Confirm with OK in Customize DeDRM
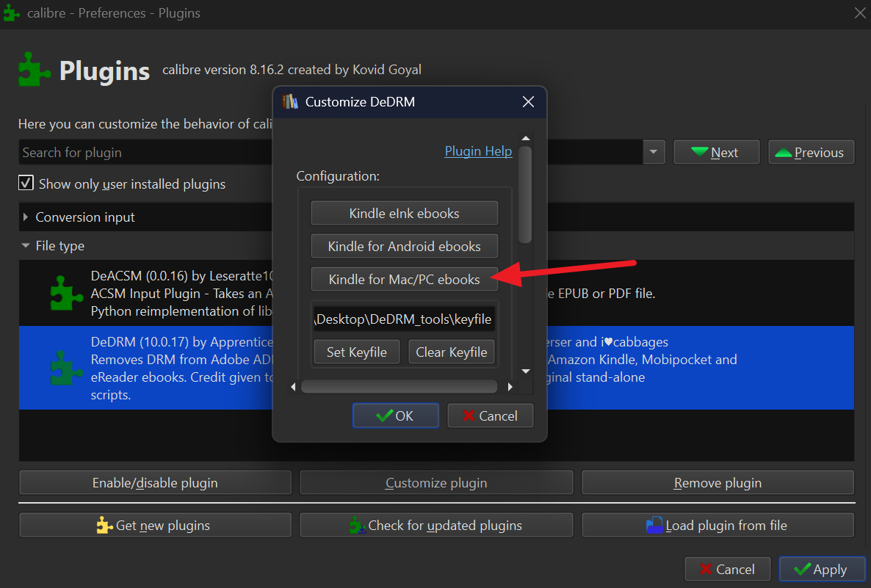The width and height of the screenshot is (871, 588). pyautogui.click(x=395, y=416)
